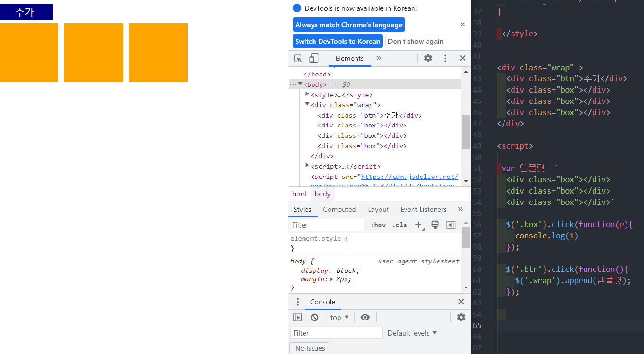Collapse the div class wrap node
The image size is (644, 354).
(307, 105)
